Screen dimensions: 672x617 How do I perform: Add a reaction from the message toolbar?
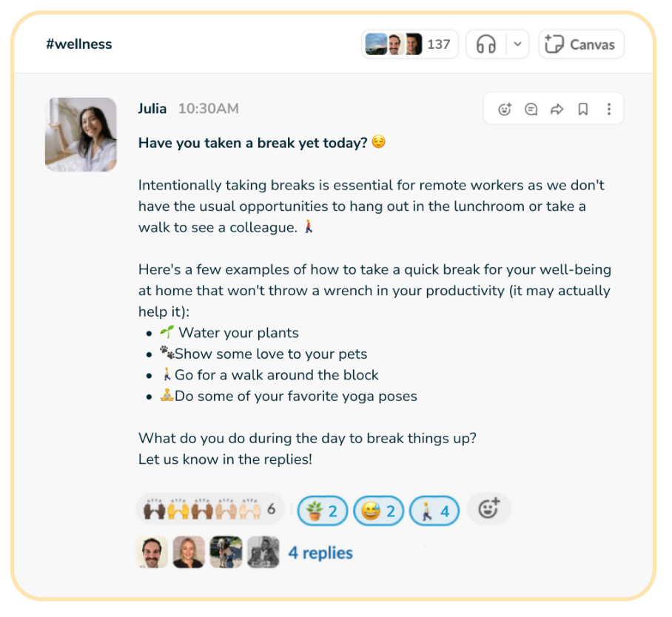point(505,109)
